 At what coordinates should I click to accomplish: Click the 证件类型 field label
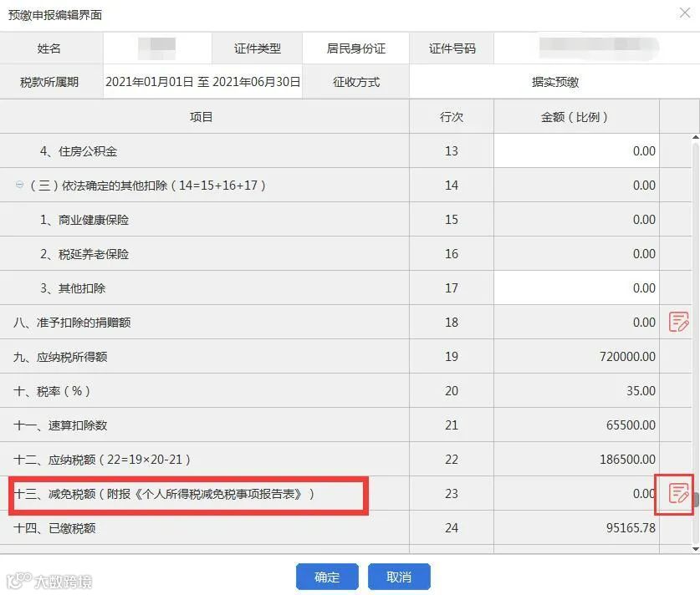(257, 48)
